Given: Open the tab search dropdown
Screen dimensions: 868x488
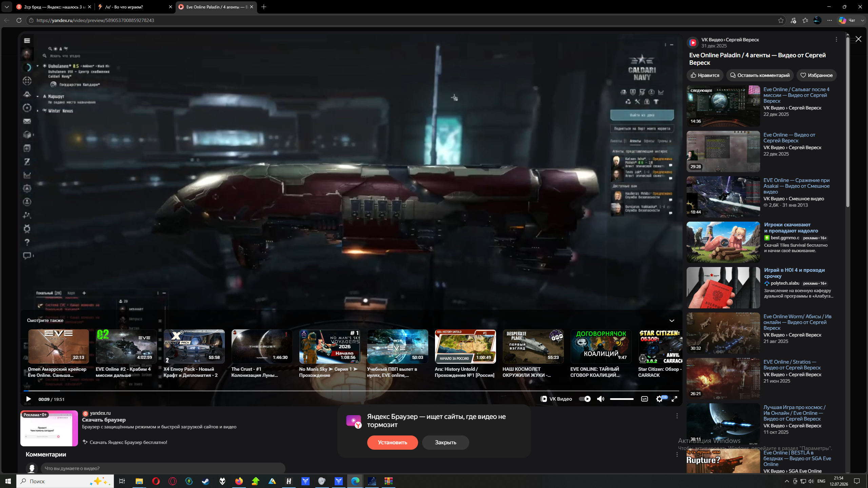Looking at the screenshot, I should [x=6, y=7].
